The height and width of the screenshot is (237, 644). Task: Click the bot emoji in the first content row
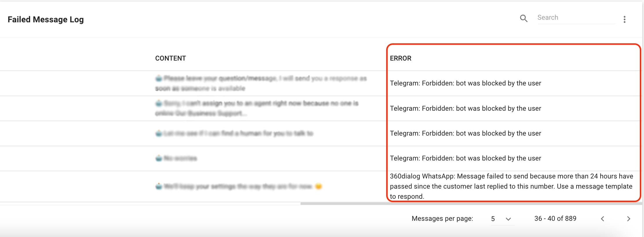point(159,78)
